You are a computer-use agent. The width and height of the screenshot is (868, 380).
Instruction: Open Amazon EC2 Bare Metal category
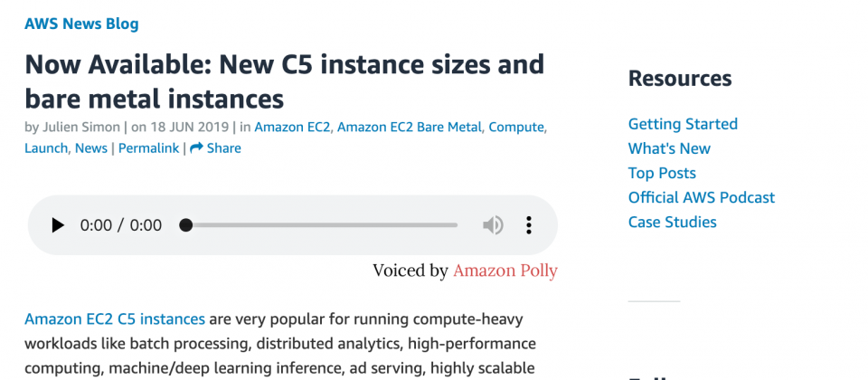click(x=409, y=127)
